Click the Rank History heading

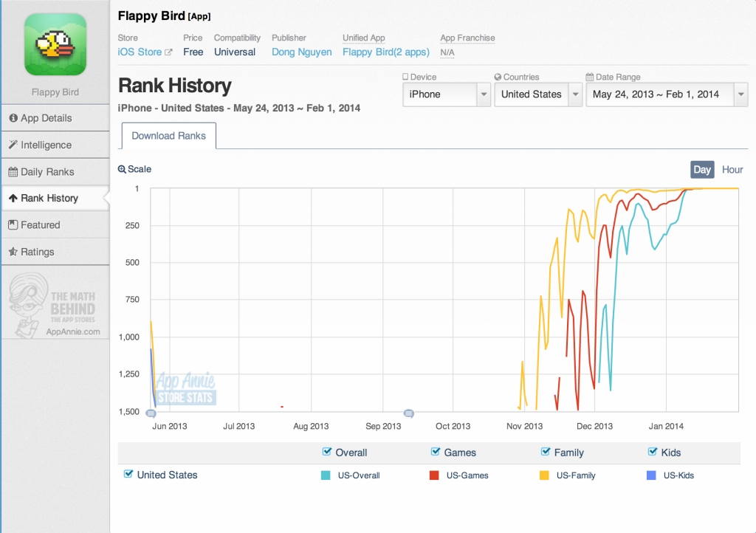(175, 86)
